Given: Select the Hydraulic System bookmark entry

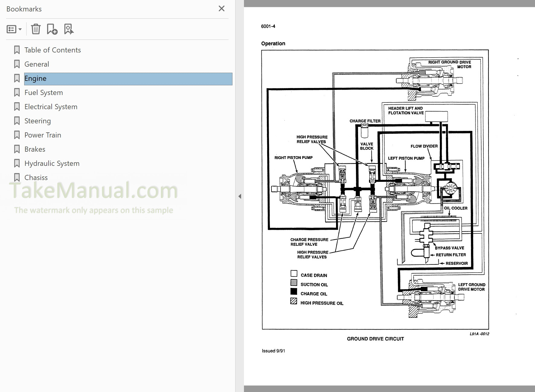Looking at the screenshot, I should click(x=52, y=163).
